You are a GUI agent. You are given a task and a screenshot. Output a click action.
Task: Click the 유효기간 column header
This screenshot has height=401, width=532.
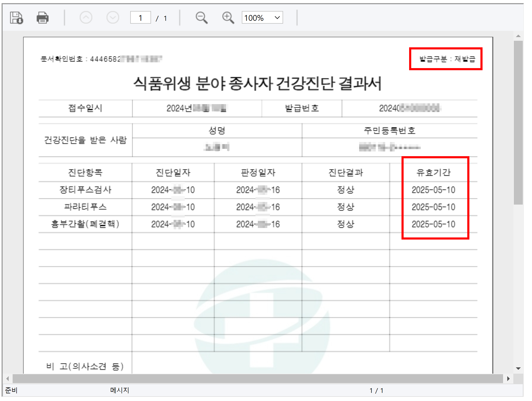pos(433,172)
